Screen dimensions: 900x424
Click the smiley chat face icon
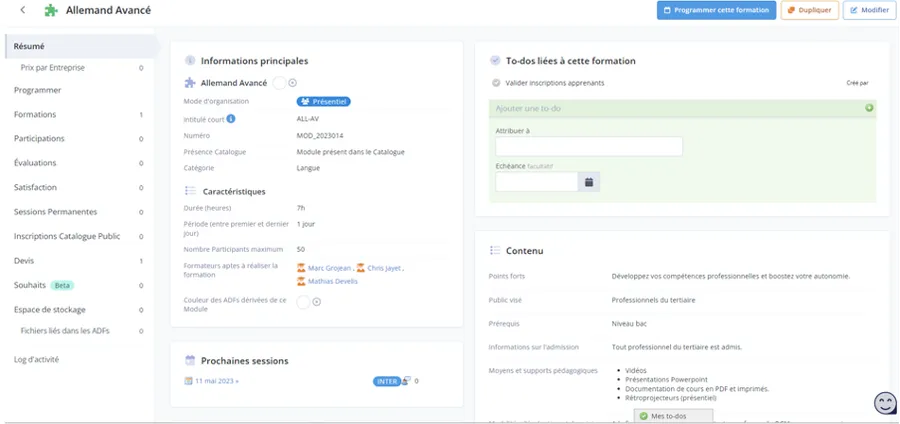885,403
